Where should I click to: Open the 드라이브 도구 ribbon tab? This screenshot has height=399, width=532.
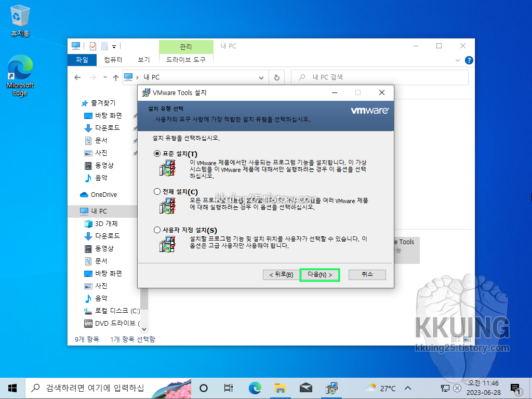click(x=186, y=60)
